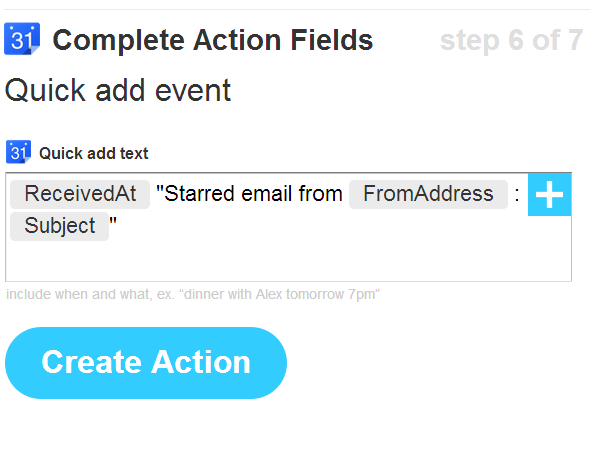Click the large Google Calendar icon in header

(x=22, y=39)
